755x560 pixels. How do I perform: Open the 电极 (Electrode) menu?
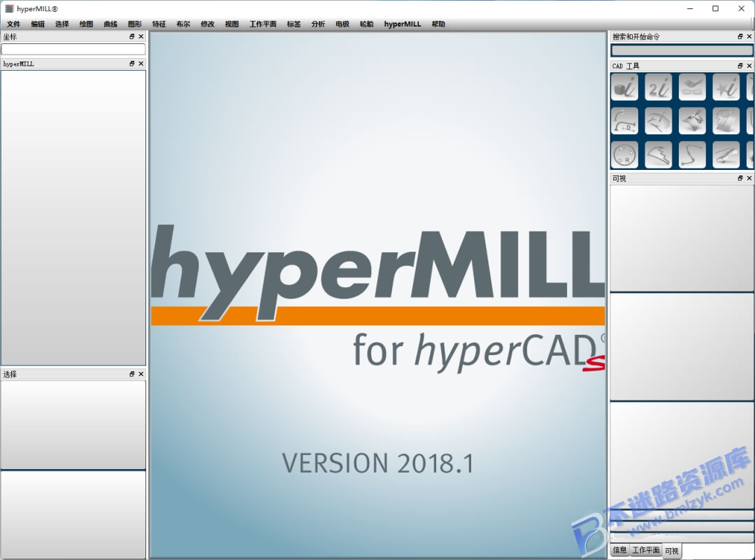[x=343, y=24]
